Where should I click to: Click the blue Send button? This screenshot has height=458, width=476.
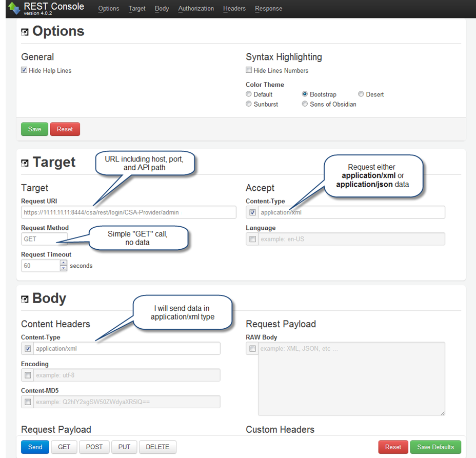coord(35,447)
